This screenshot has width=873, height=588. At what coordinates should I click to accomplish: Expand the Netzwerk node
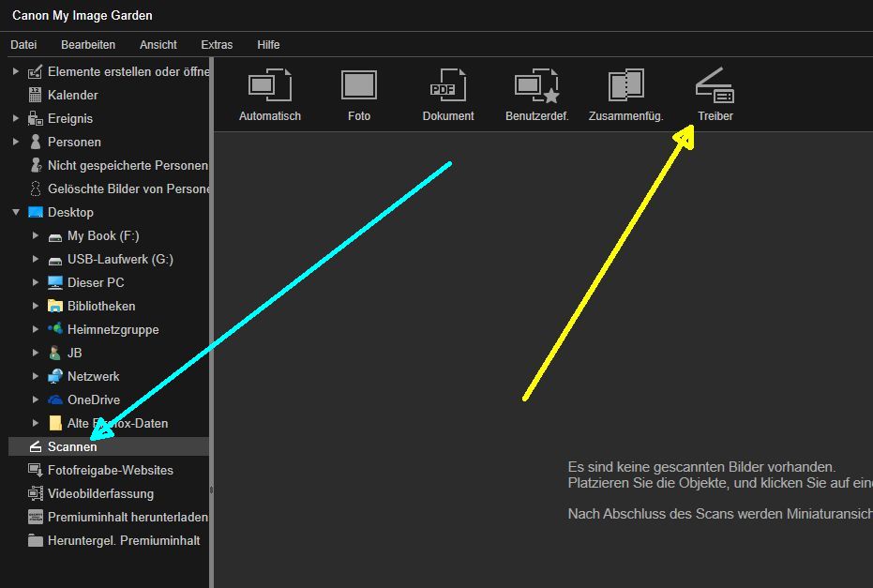click(35, 376)
